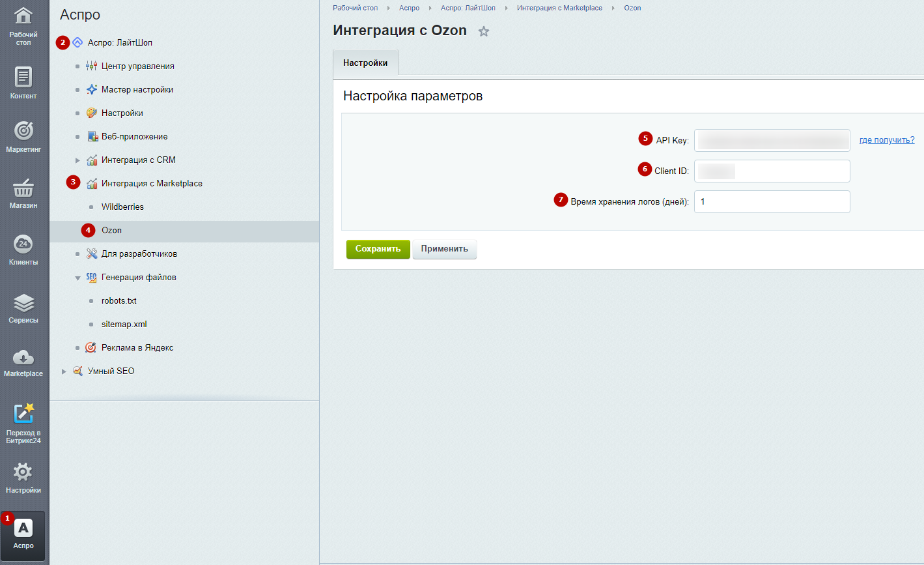Open the Контент section icon
The image size is (924, 565).
click(23, 77)
